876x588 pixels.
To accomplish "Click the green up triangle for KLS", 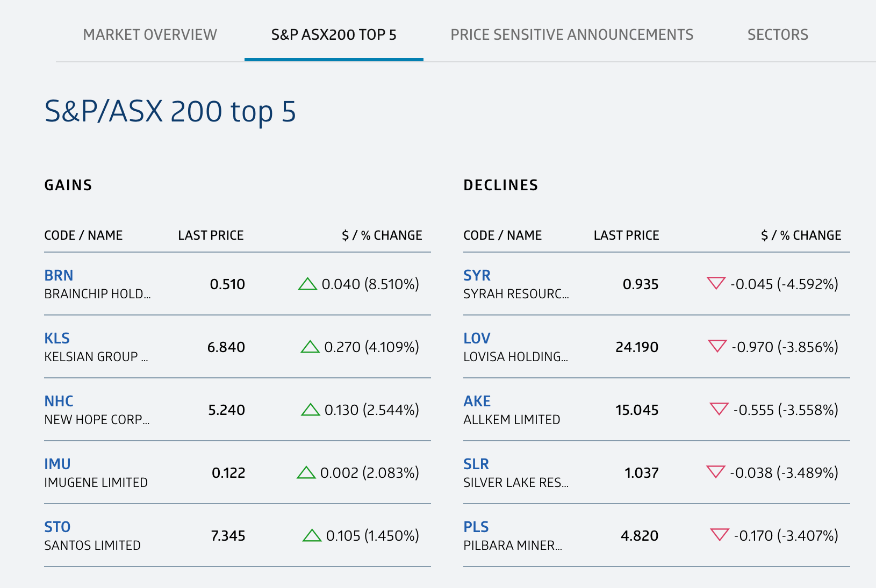I will pyautogui.click(x=310, y=347).
